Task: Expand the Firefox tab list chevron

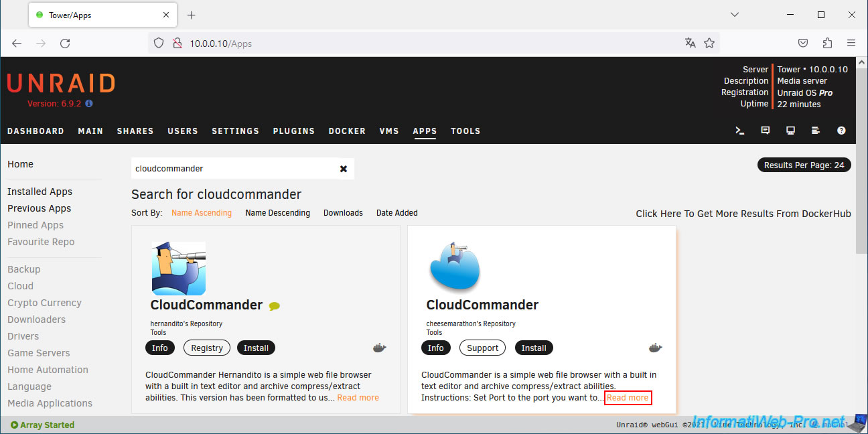Action: click(x=735, y=15)
